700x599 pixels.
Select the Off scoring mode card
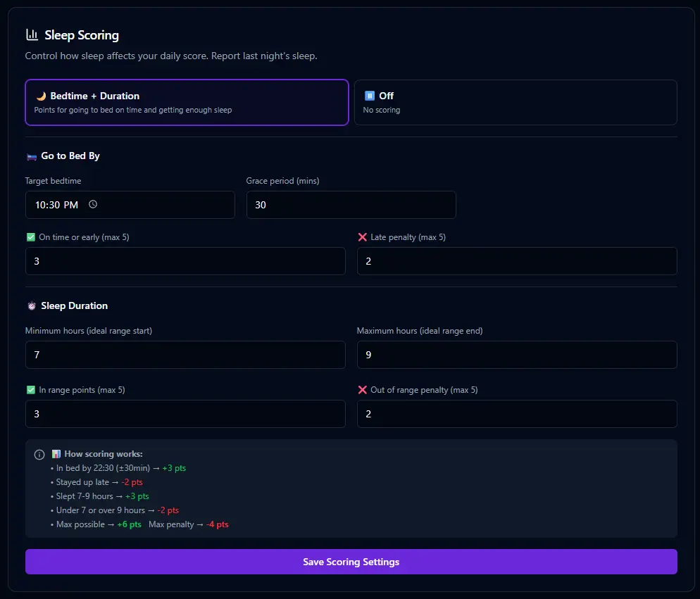pyautogui.click(x=515, y=102)
